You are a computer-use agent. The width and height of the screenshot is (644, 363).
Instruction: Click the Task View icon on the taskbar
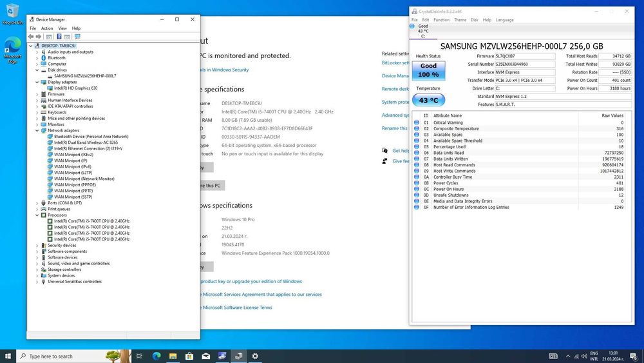tap(139, 356)
